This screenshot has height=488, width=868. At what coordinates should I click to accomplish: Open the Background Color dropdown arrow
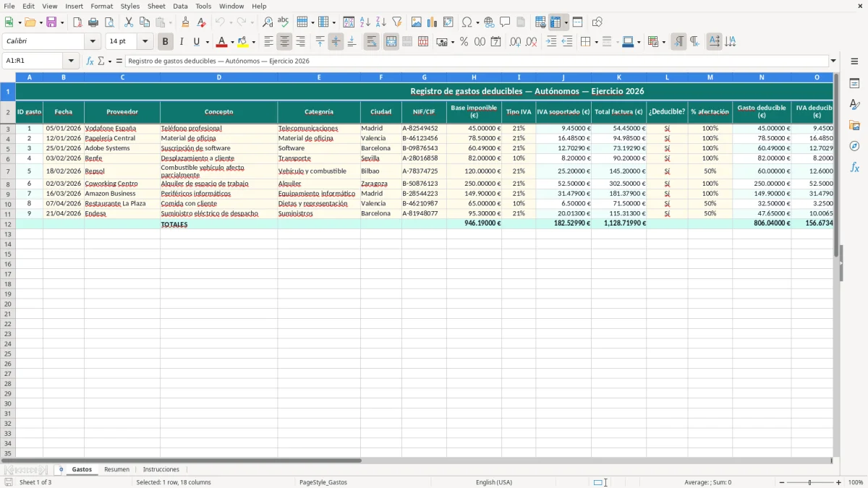tap(253, 42)
